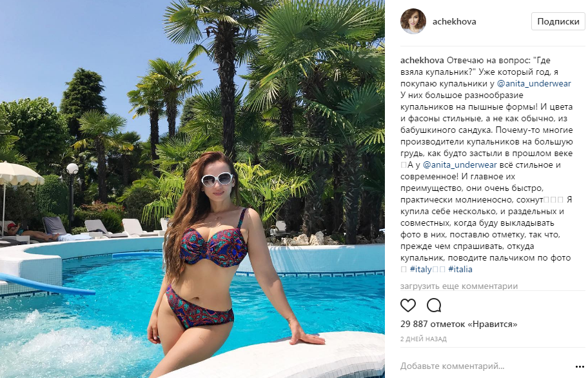Image resolution: width=588 pixels, height=378 pixels.
Task: Click the white sunglasses in photo
Action: (x=217, y=179)
